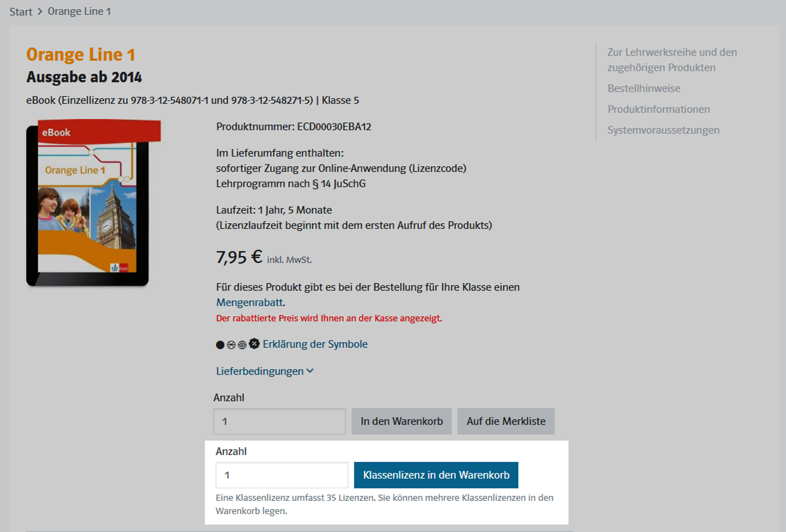Image resolution: width=786 pixels, height=532 pixels.
Task: Open Erklärung der Symbole
Action: click(315, 344)
